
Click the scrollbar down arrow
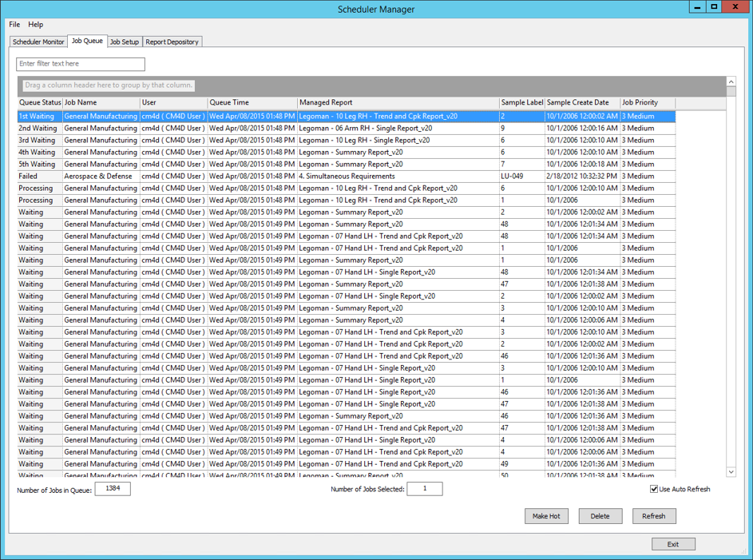tap(731, 472)
